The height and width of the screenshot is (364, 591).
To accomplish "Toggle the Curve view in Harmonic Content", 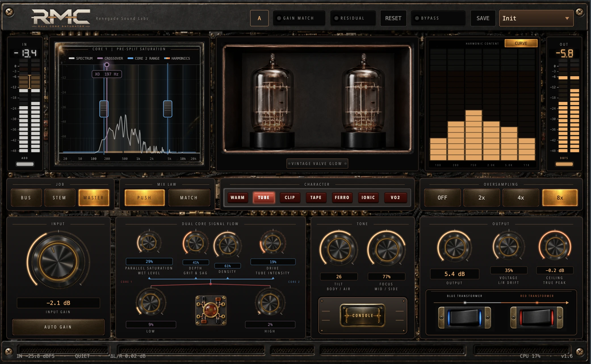I will point(521,43).
